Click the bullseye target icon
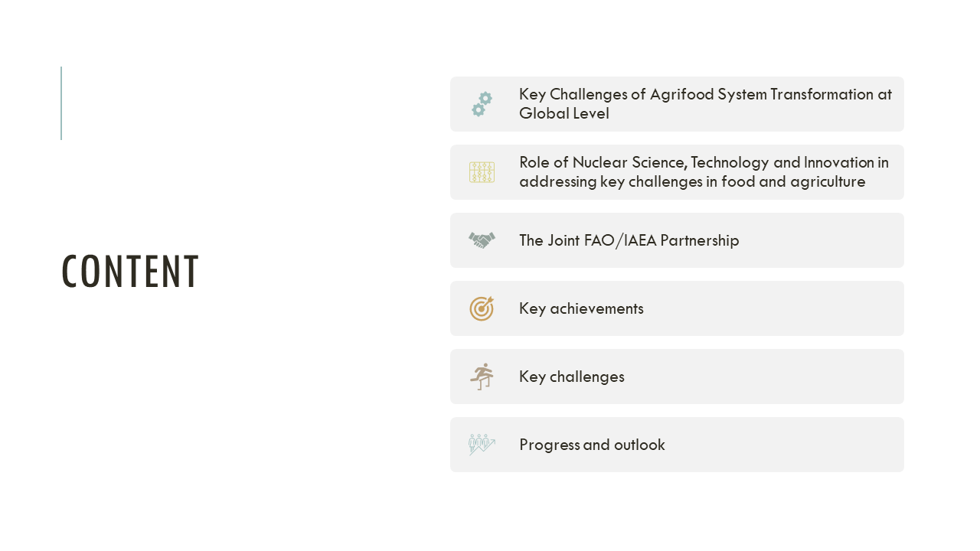 (x=482, y=308)
